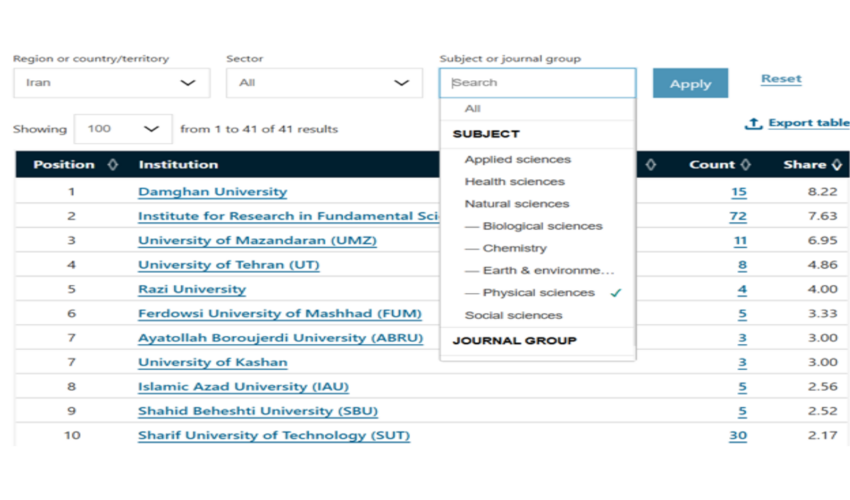850x500 pixels.
Task: Open Institute for Research in Fundamental Sciences link
Action: (288, 216)
